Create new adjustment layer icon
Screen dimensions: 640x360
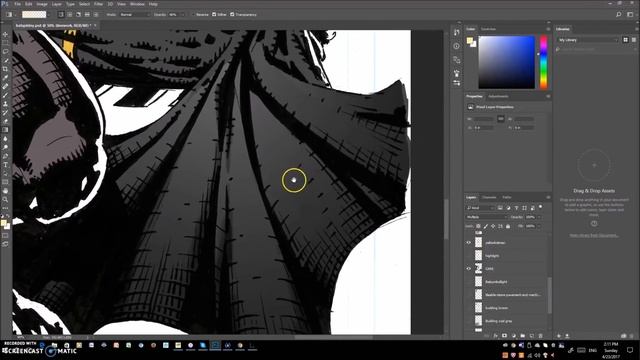(513, 336)
